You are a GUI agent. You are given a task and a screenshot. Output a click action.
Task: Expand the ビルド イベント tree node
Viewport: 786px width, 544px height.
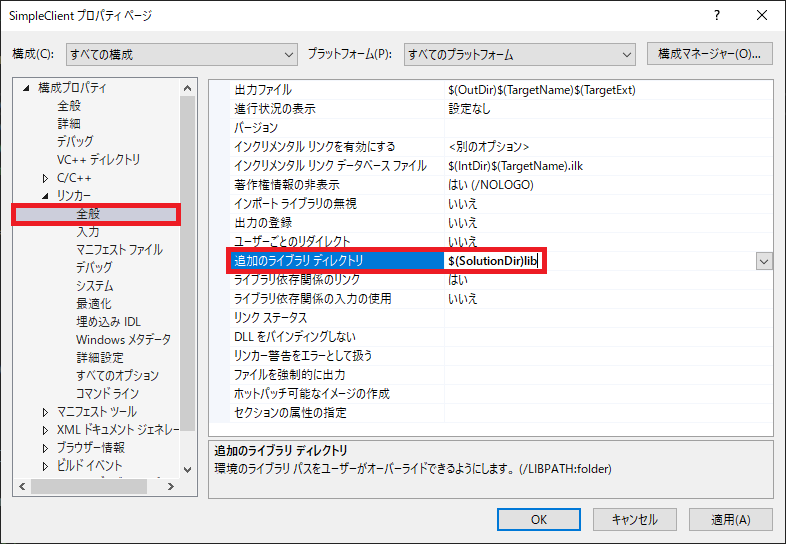(x=45, y=466)
